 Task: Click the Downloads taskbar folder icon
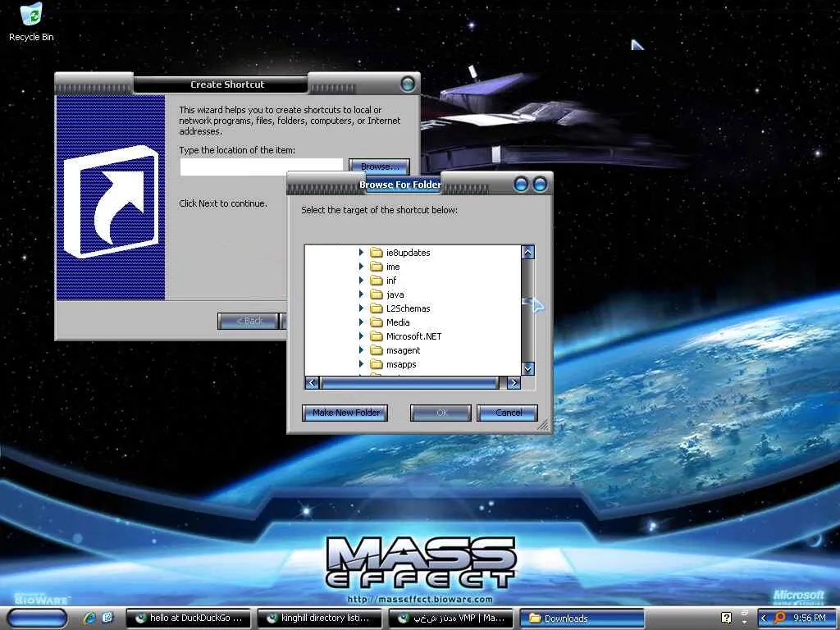coord(535,618)
